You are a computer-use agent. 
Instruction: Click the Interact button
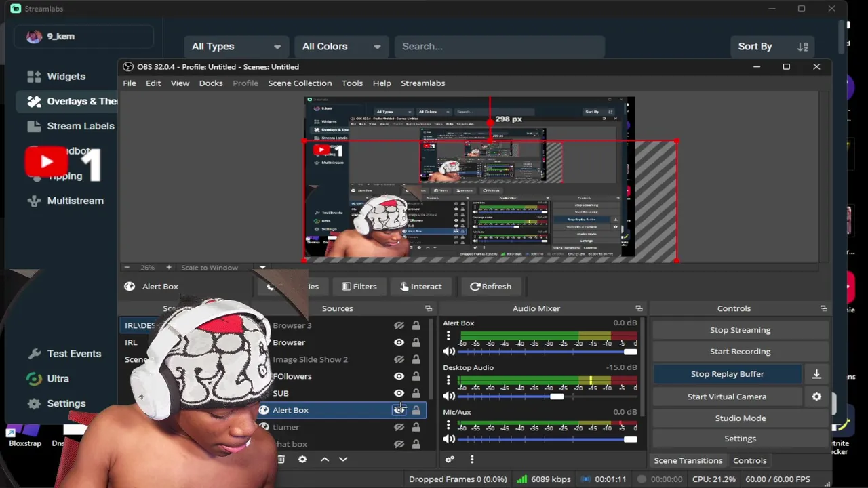[421, 287]
